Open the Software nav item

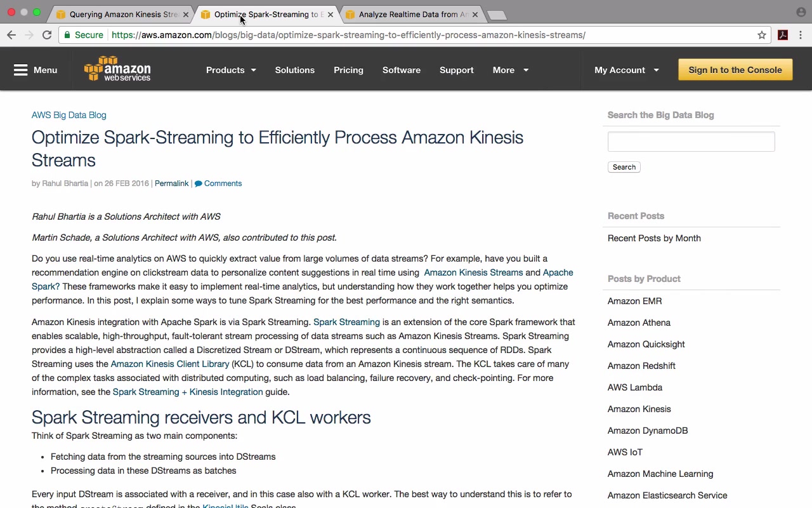pyautogui.click(x=402, y=70)
